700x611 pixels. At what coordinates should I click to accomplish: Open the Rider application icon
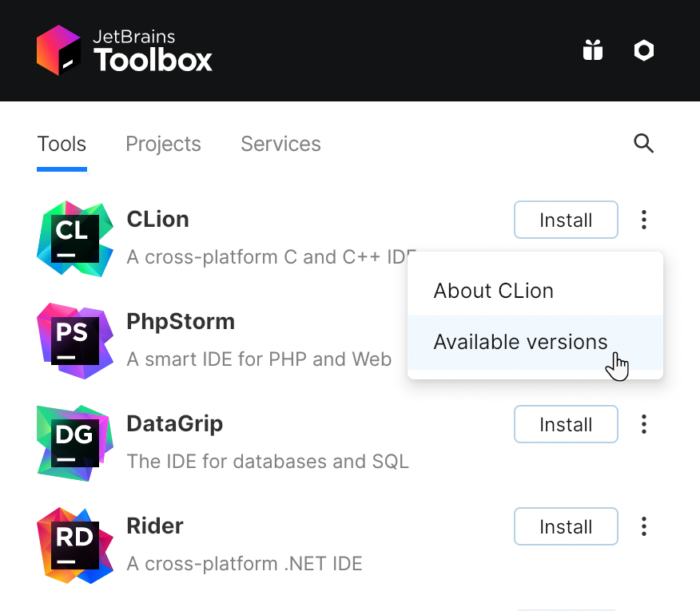click(x=74, y=544)
